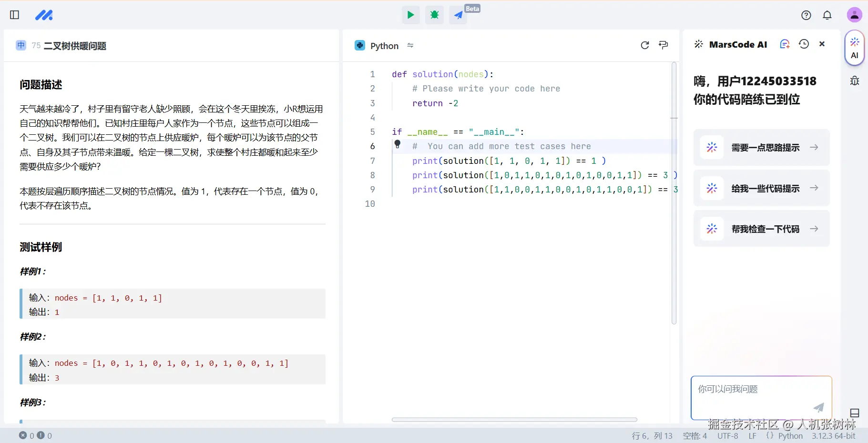
Task: Click the '测试样例' heading
Action: click(41, 247)
